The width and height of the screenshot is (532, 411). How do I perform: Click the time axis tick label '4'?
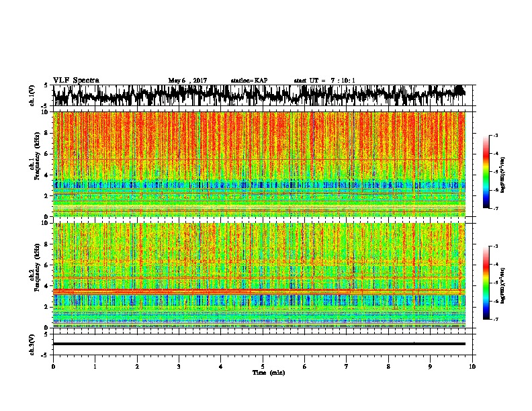pyautogui.click(x=221, y=367)
